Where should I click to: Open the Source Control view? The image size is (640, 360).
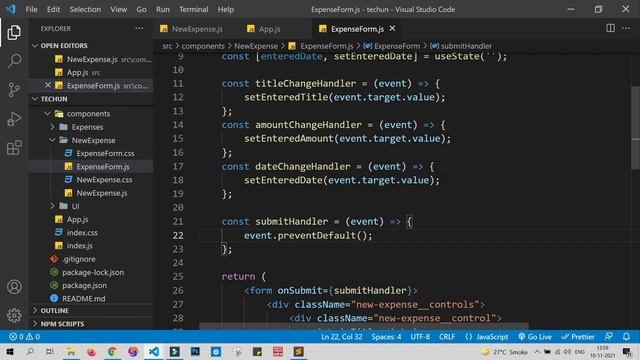tap(14, 90)
